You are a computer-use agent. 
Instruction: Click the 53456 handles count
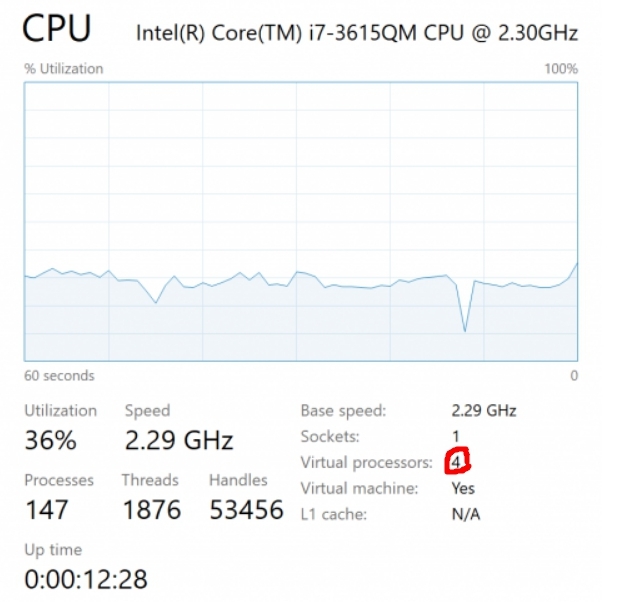point(246,510)
